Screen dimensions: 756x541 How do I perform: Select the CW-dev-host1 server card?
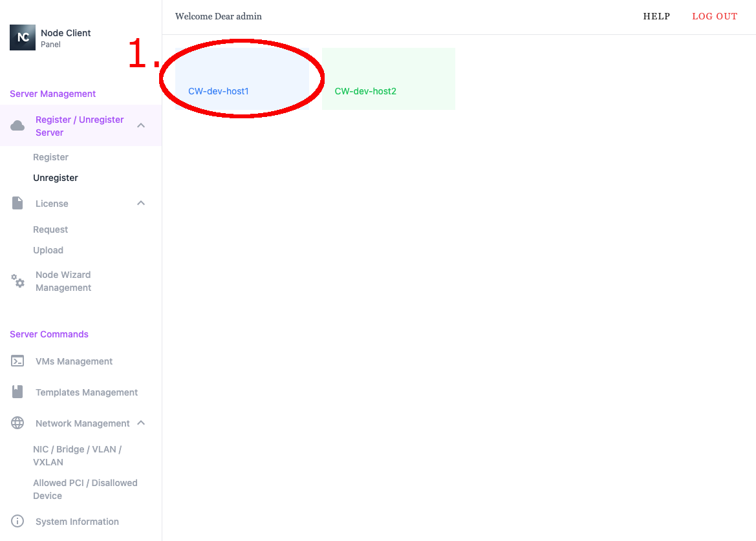tap(242, 80)
